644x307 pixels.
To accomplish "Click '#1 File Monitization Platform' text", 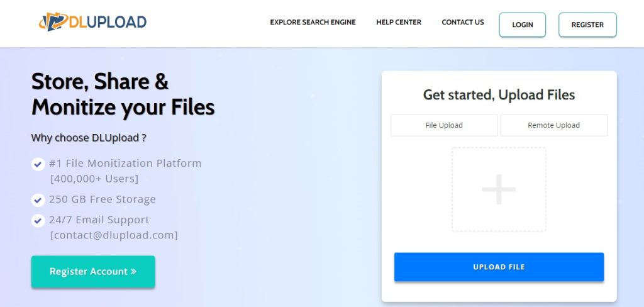I will pyautogui.click(x=125, y=163).
